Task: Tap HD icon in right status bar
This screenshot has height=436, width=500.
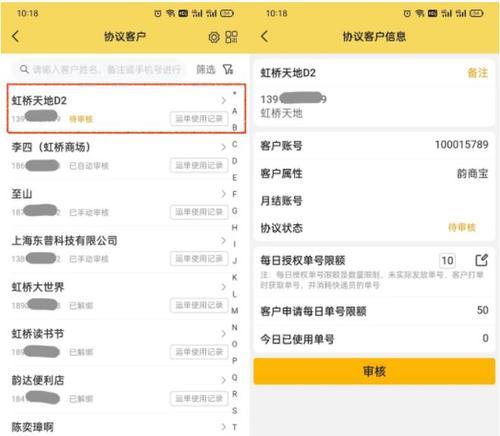Action: [x=432, y=13]
